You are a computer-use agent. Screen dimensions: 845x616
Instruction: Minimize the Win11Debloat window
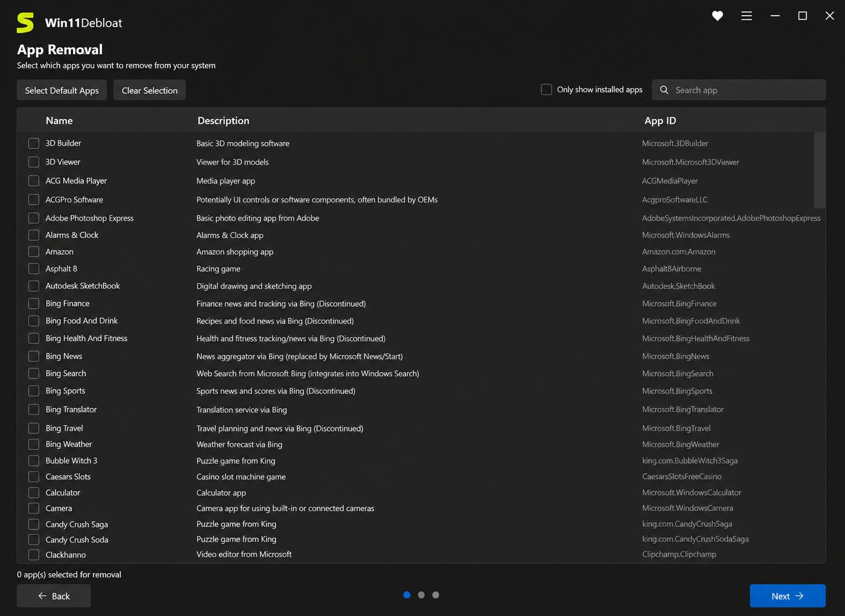click(x=775, y=16)
